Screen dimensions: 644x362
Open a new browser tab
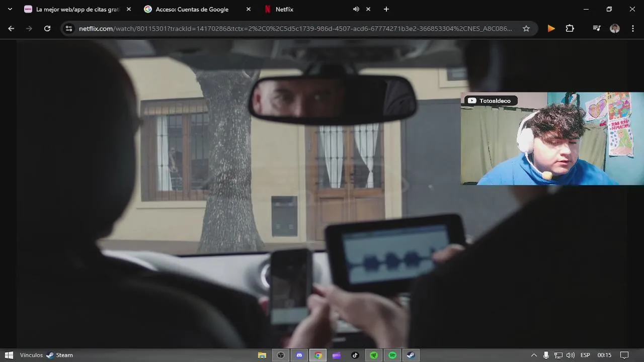(386, 9)
